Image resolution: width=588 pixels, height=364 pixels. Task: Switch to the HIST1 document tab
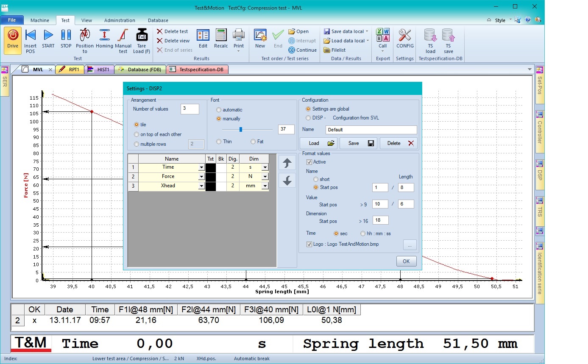pos(99,69)
